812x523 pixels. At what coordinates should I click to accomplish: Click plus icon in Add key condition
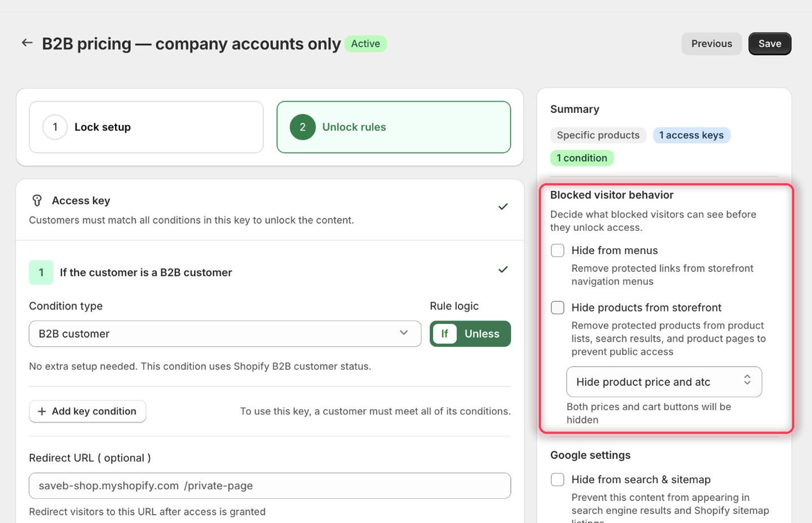click(x=42, y=411)
